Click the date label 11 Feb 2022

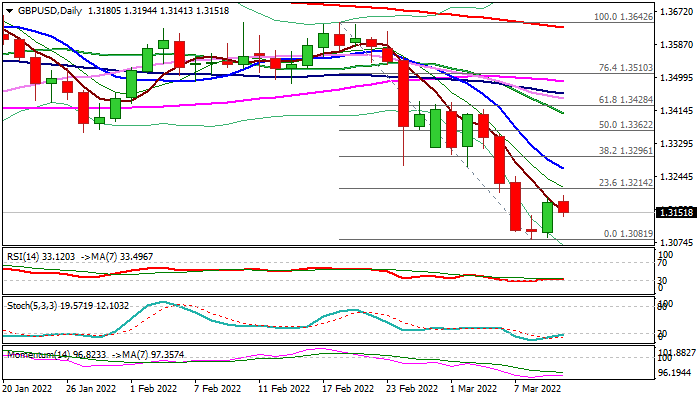pyautogui.click(x=284, y=389)
